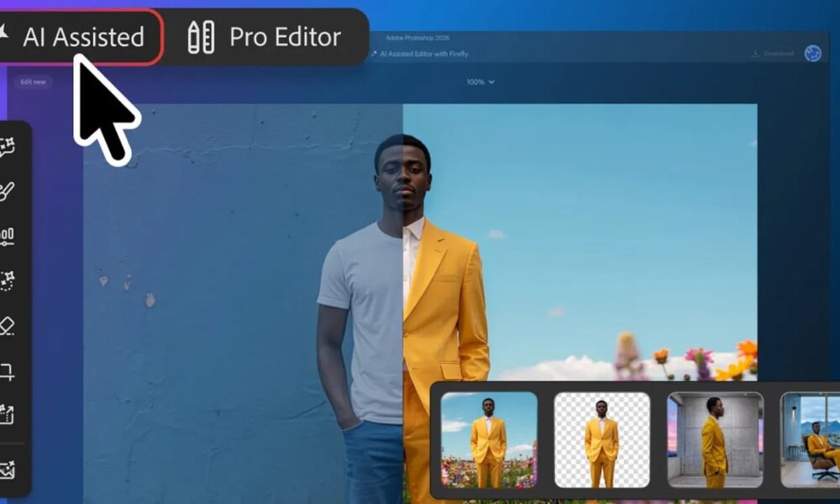Select the sparkle chat bubble tool at toolbar top
Viewport: 840px width, 504px height.
pyautogui.click(x=7, y=147)
